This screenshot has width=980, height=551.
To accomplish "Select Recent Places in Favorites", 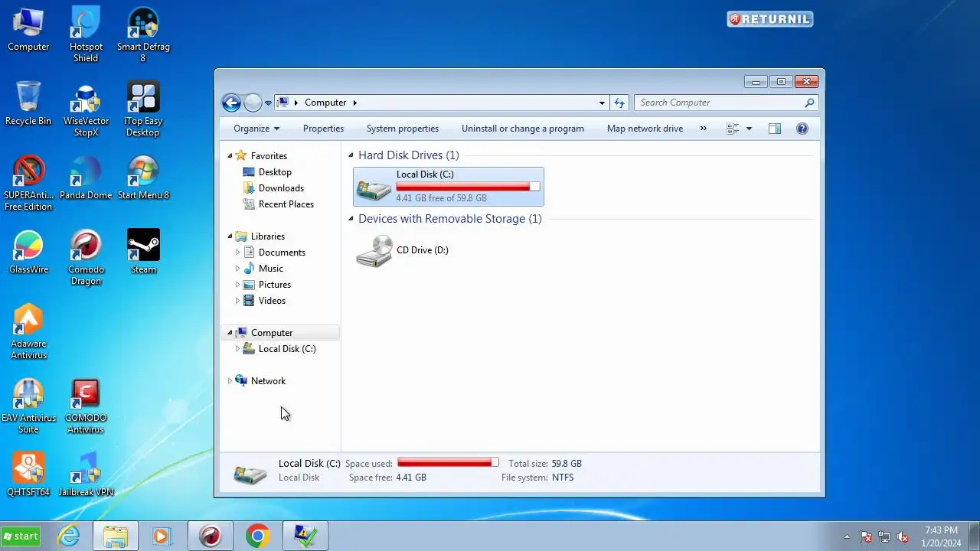I will [x=286, y=204].
